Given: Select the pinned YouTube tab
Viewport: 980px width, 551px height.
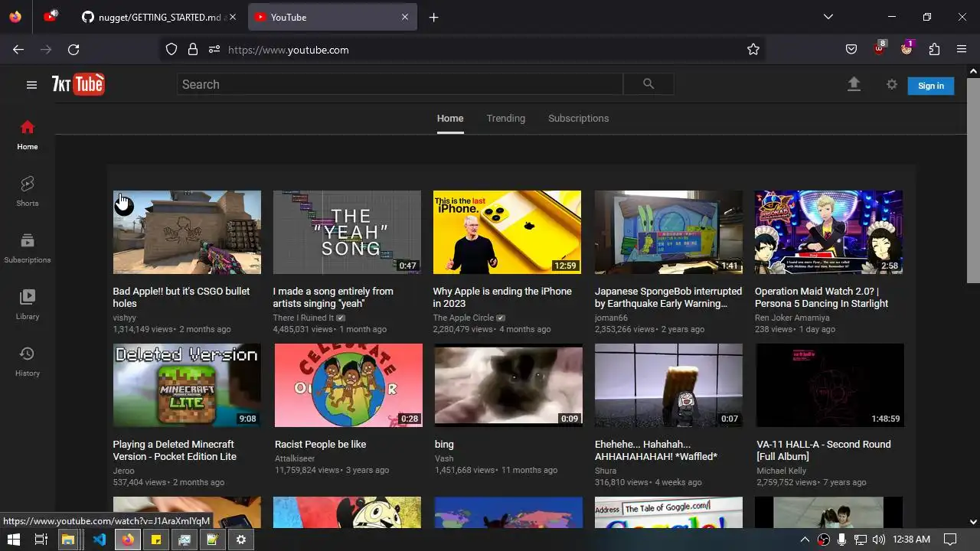Looking at the screenshot, I should pos(51,17).
